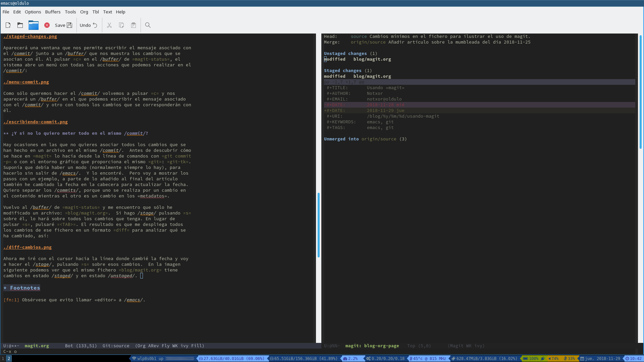Screen dimensions: 644x362
Task: Expand Unmerged into origin/source section
Action: click(x=365, y=139)
